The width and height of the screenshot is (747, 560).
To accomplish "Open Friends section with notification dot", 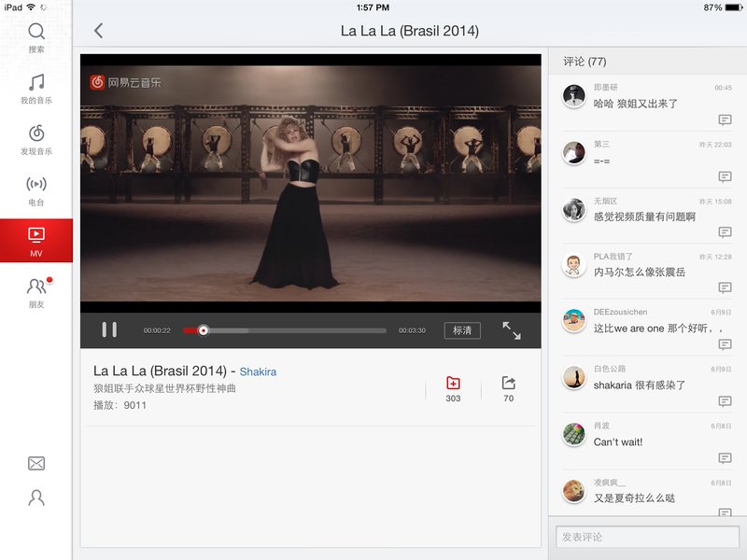I will [36, 292].
